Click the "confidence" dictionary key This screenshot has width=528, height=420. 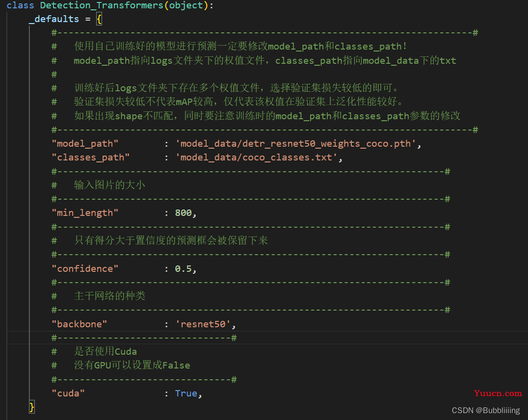(x=85, y=269)
